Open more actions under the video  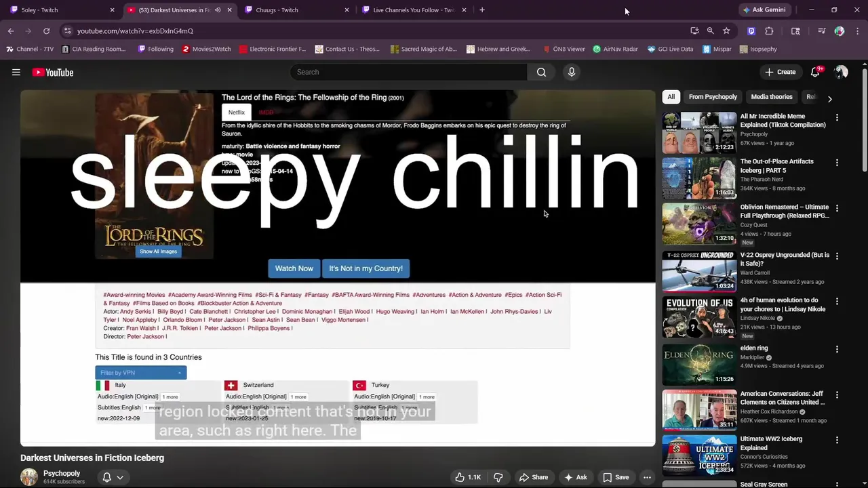click(x=647, y=477)
